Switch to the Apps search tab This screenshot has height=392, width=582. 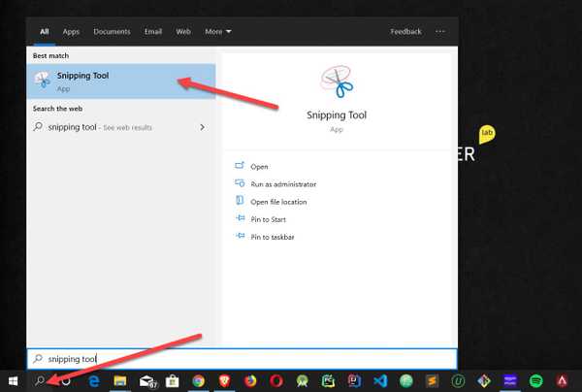pyautogui.click(x=71, y=32)
